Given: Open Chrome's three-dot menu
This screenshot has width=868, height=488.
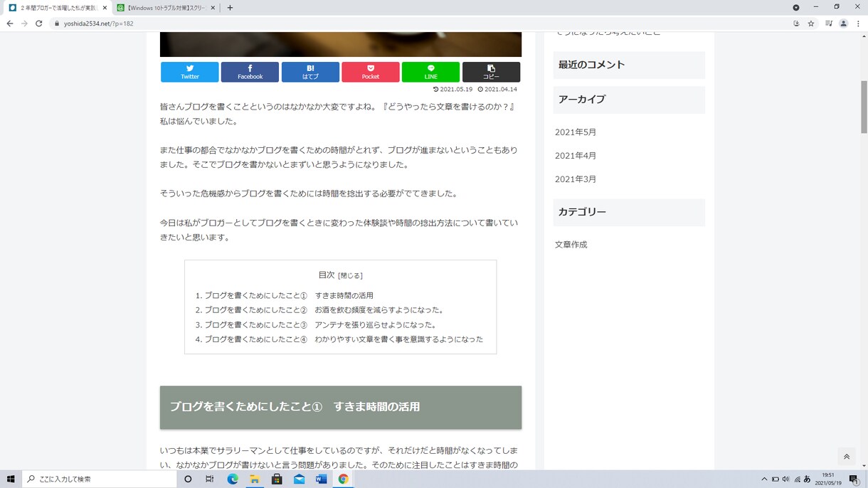Looking at the screenshot, I should [858, 23].
